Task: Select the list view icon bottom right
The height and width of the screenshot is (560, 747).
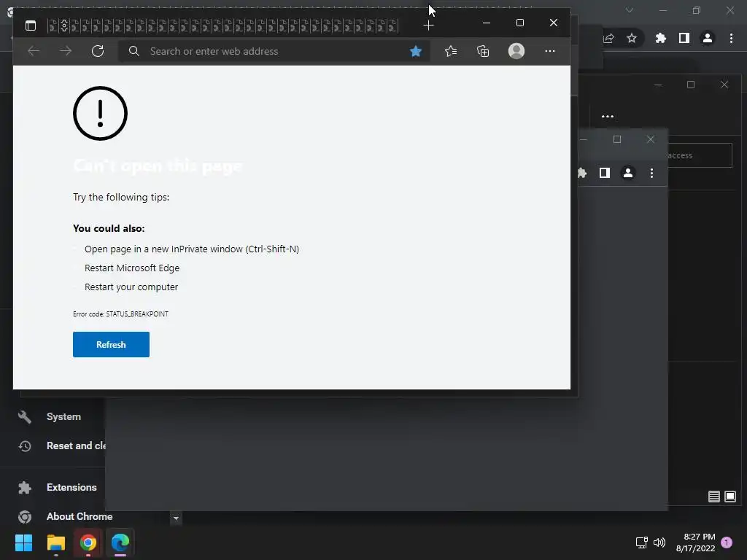Action: 713,497
